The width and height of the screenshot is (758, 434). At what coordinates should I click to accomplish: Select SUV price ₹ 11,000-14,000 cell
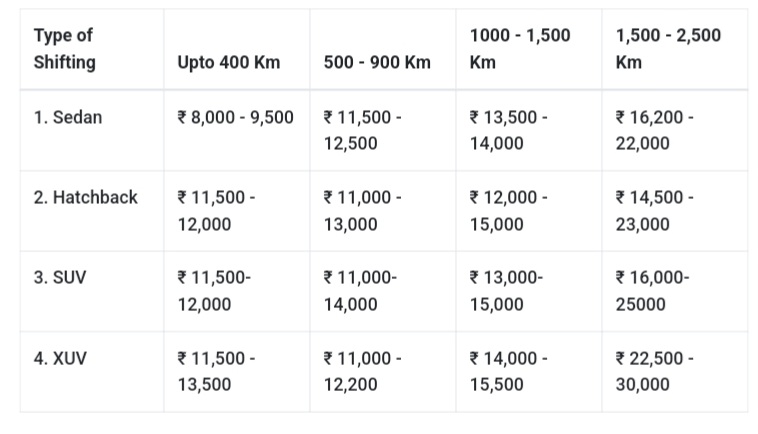point(360,290)
